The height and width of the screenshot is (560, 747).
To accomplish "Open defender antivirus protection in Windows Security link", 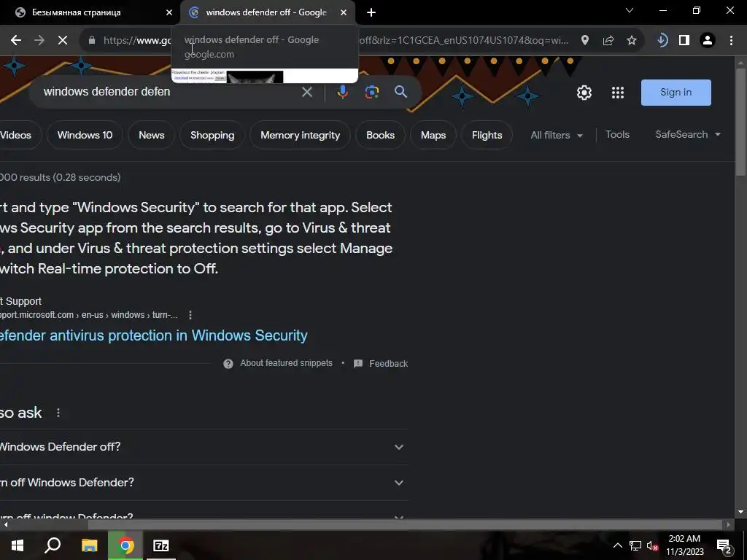I will (x=153, y=335).
